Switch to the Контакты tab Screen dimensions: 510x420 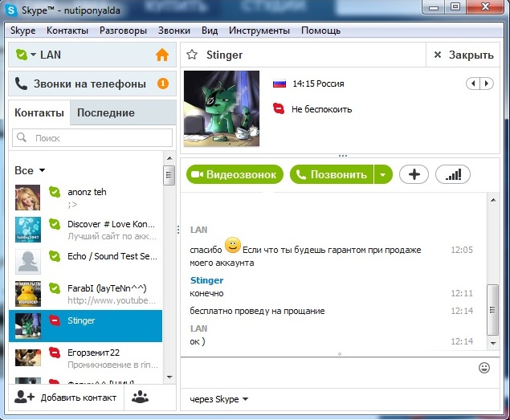tap(39, 112)
